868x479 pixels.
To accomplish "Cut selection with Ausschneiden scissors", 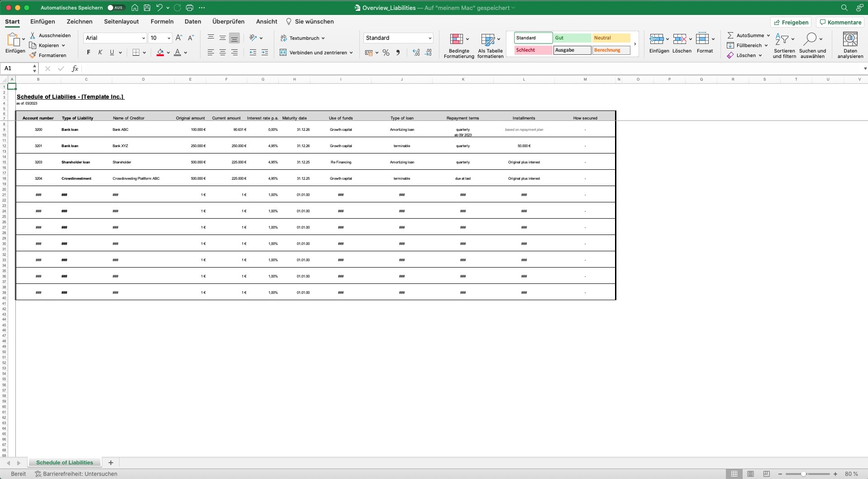I will [33, 35].
